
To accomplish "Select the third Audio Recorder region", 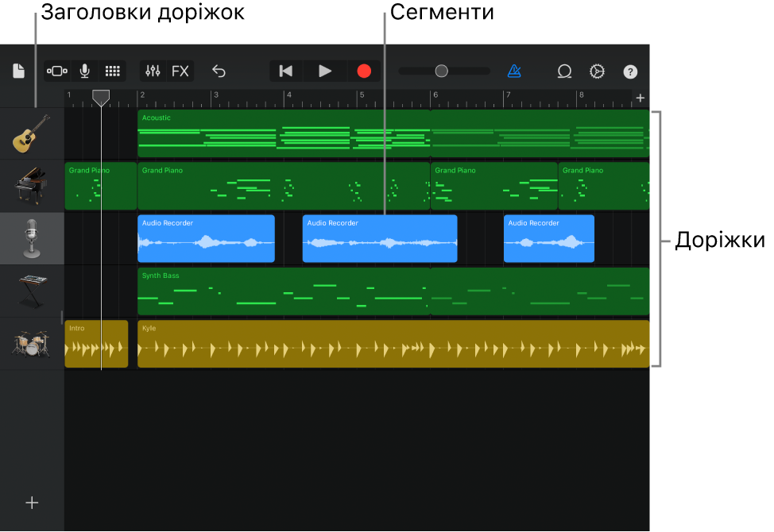I will coord(549,239).
